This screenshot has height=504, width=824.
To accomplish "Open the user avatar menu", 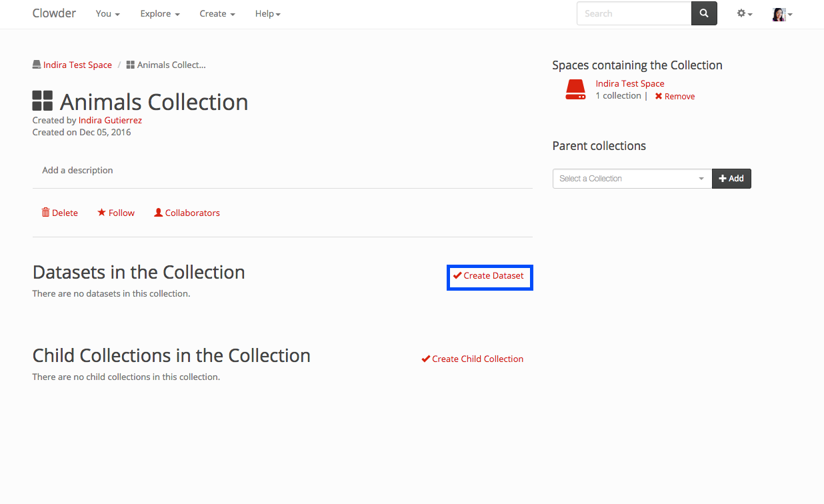I will point(781,14).
